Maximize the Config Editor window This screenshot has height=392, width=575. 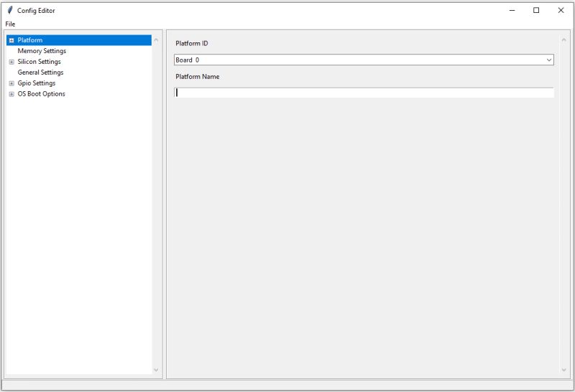(536, 10)
